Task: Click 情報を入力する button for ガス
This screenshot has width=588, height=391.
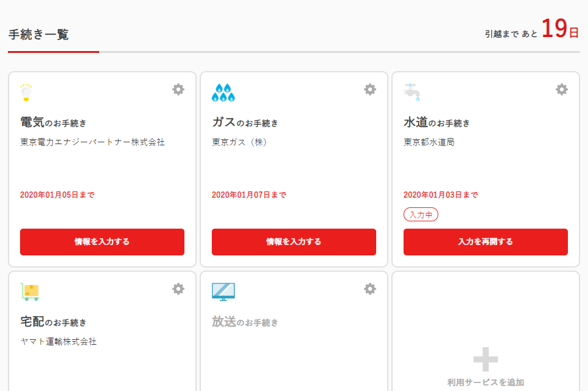Action: click(x=293, y=242)
